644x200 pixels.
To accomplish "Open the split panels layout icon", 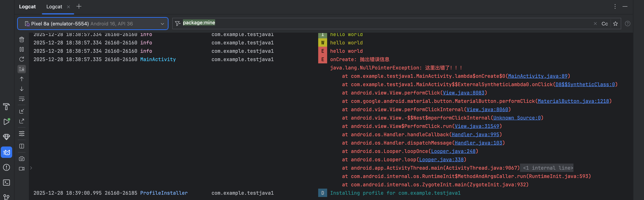I will pyautogui.click(x=22, y=146).
